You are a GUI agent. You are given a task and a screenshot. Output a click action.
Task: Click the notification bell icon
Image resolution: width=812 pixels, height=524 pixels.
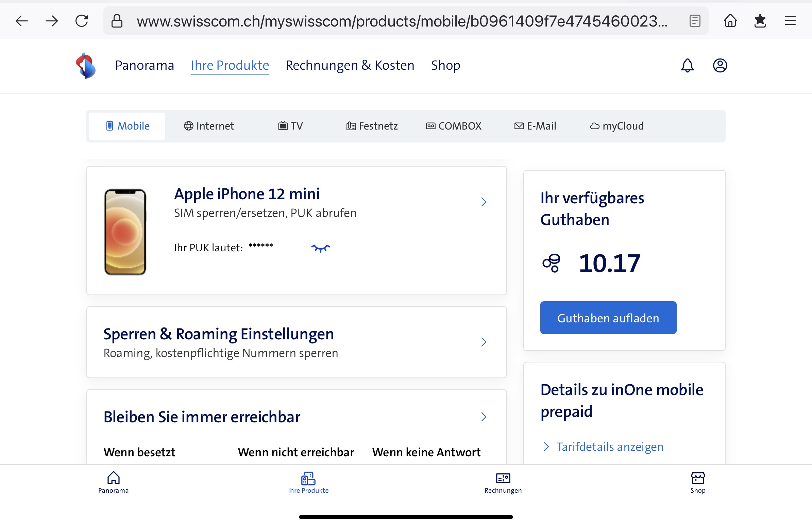(x=687, y=65)
